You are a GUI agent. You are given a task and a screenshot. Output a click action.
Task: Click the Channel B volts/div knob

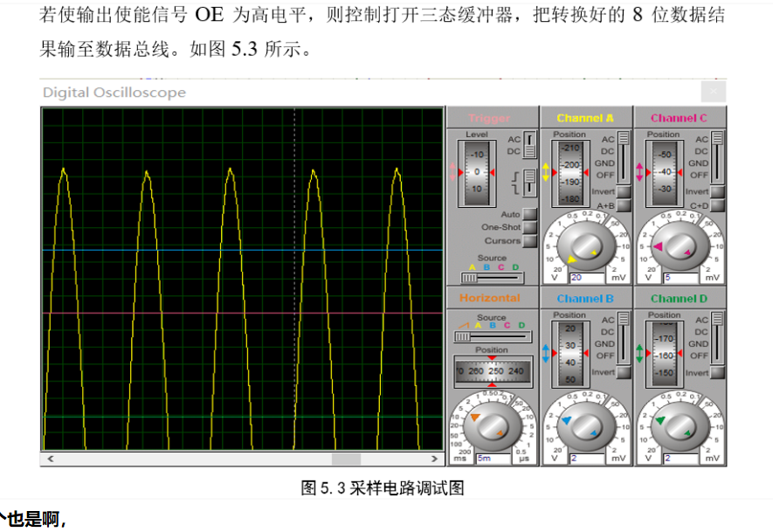586,426
